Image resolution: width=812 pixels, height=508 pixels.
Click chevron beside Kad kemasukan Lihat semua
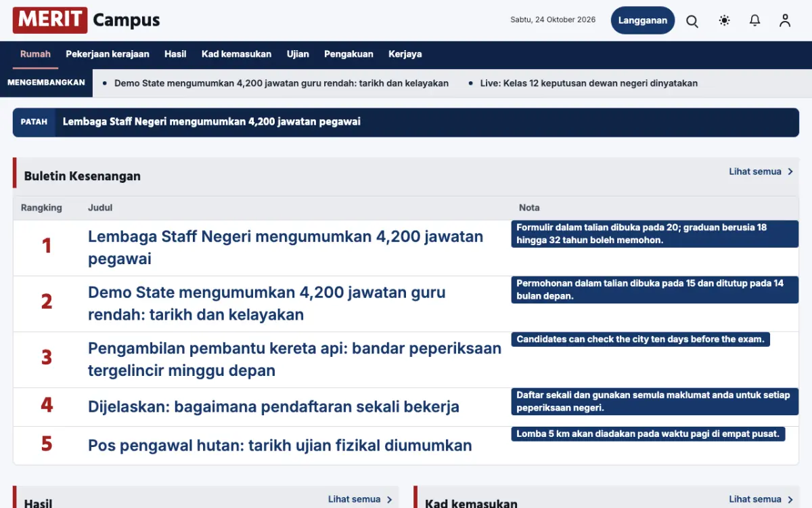(x=790, y=499)
